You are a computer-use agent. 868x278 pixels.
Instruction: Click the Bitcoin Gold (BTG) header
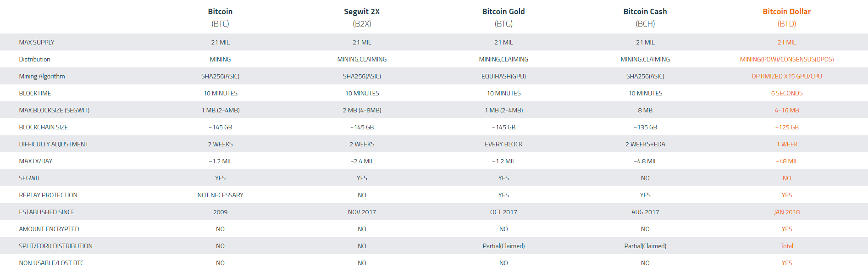click(503, 17)
